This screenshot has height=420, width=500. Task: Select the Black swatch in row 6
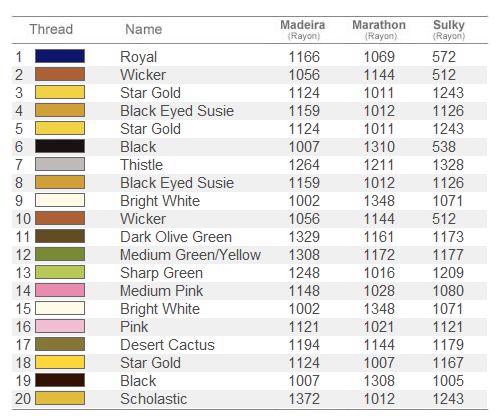coord(60,146)
